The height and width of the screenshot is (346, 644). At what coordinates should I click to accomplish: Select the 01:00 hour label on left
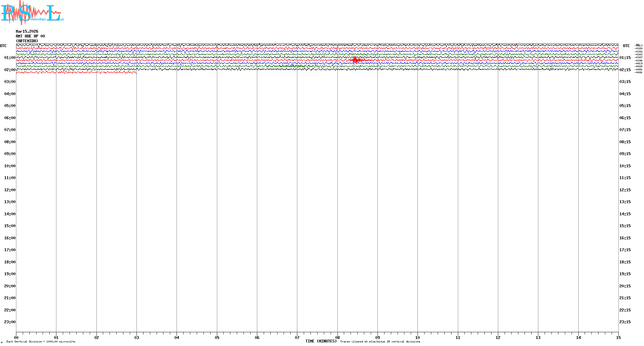point(10,58)
